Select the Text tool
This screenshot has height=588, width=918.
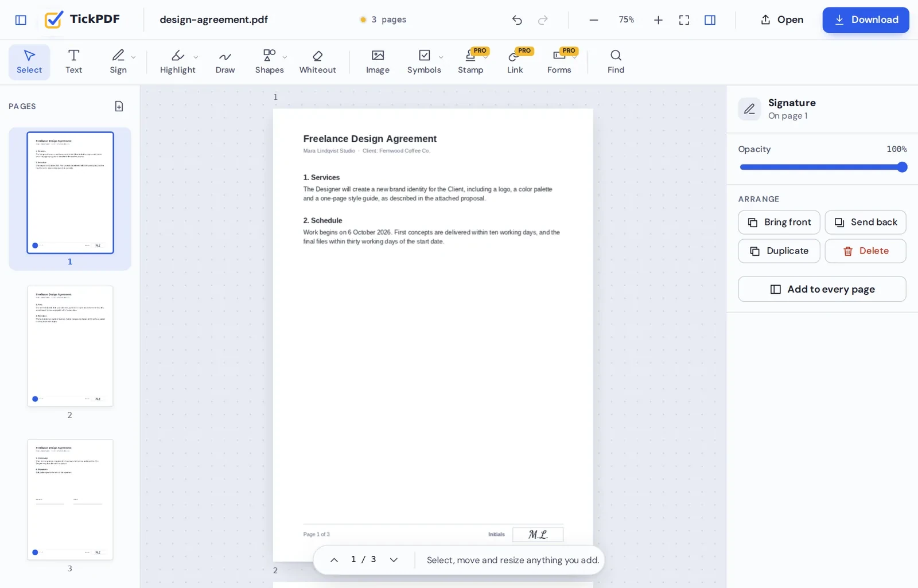point(73,62)
